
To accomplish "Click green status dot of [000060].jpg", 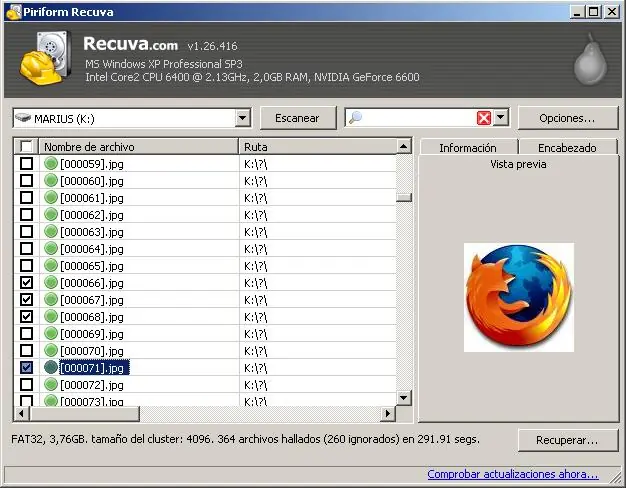I will pyautogui.click(x=51, y=181).
